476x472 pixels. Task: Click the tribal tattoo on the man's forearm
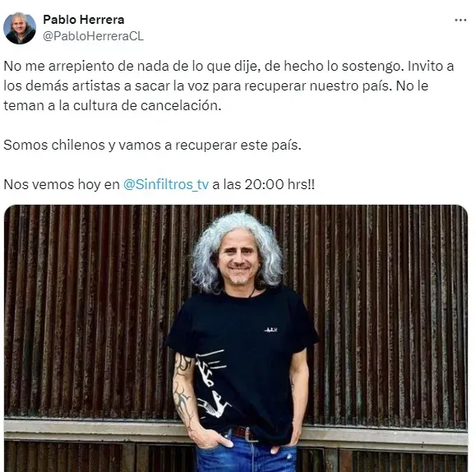pyautogui.click(x=183, y=391)
